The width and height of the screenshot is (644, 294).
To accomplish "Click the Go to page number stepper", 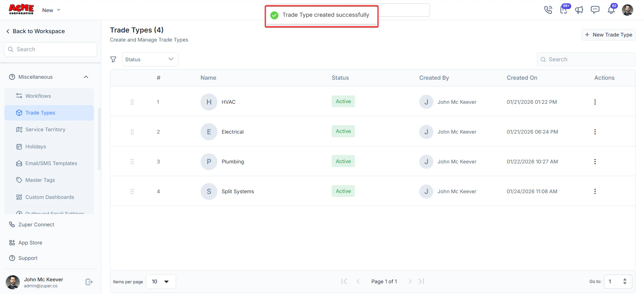I will pos(625,282).
